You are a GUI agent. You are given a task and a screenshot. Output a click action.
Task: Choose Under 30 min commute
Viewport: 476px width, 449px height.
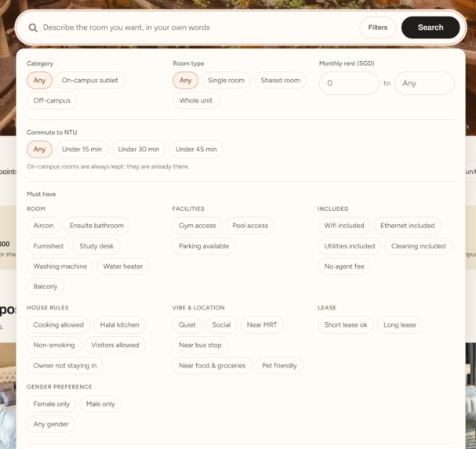click(139, 149)
